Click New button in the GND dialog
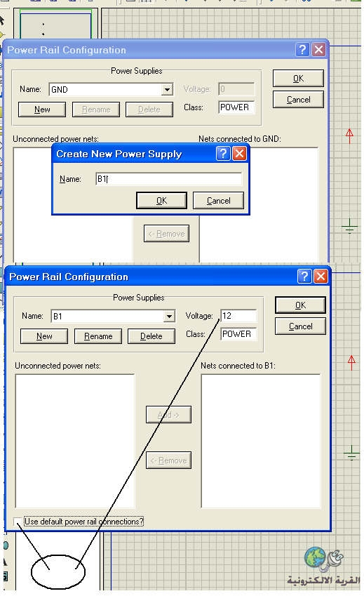Screen dimensions: 364x596 click(x=42, y=110)
